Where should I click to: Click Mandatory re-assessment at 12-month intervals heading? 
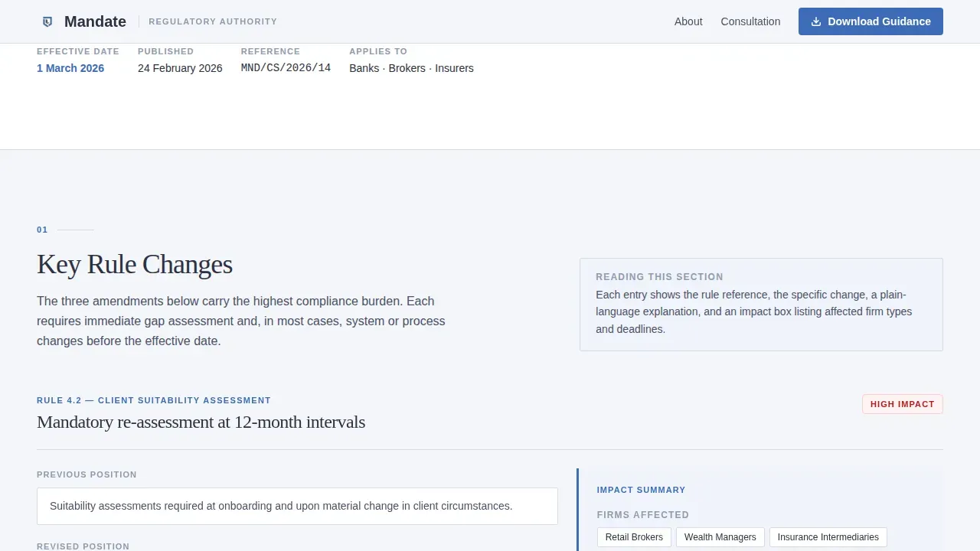point(201,422)
